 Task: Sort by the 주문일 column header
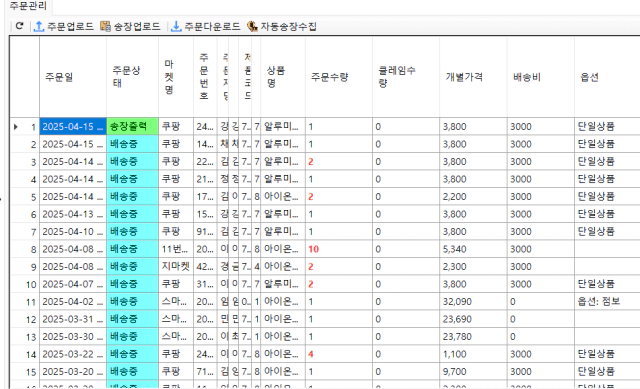click(x=73, y=77)
